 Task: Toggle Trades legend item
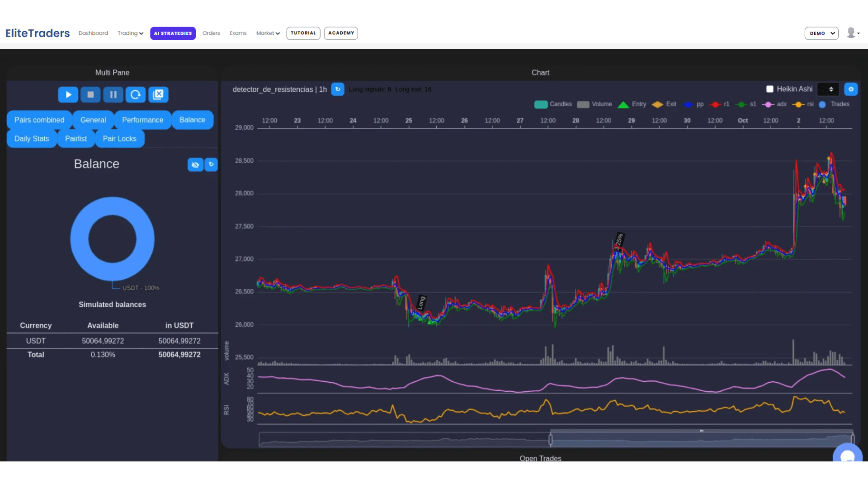[x=834, y=104]
